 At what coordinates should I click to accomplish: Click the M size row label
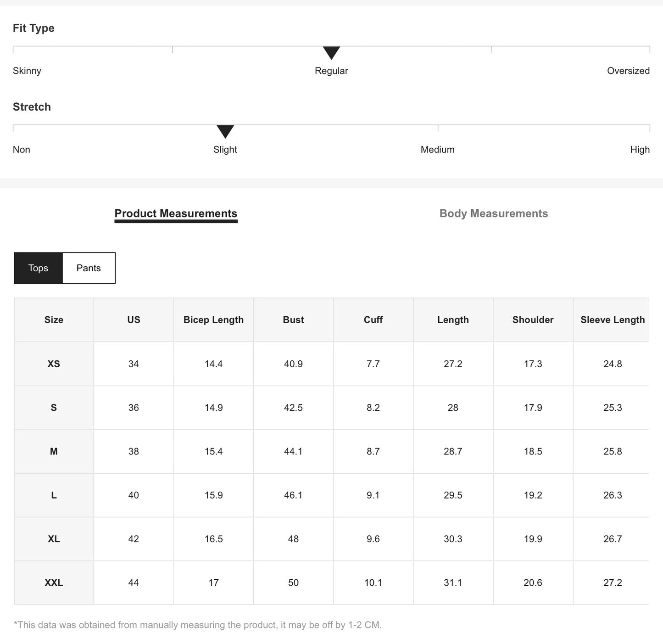(54, 452)
